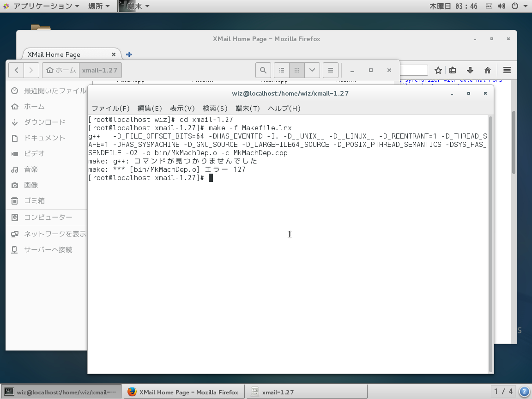Open the 場所 places menu
The image size is (532, 399).
(x=99, y=6)
